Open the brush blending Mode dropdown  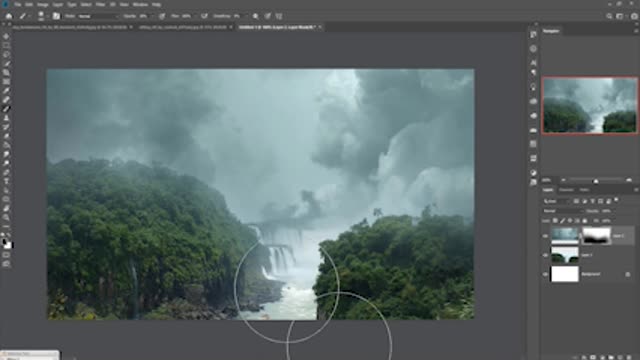coord(97,16)
